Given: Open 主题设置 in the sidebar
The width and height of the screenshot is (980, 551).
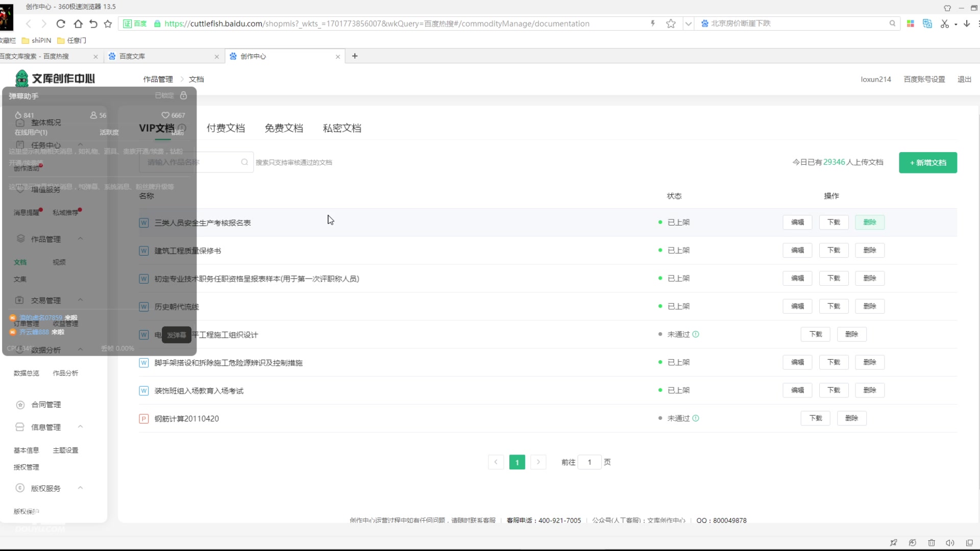Looking at the screenshot, I should tap(65, 450).
